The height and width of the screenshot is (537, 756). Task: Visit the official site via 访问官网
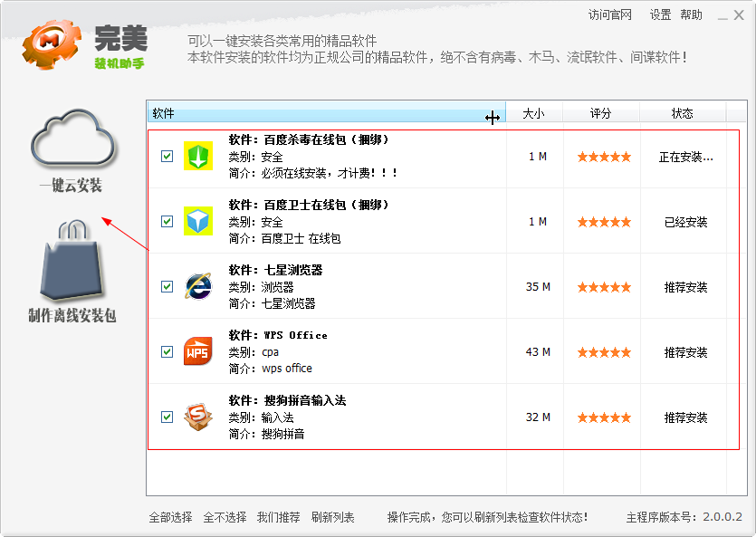click(x=611, y=15)
